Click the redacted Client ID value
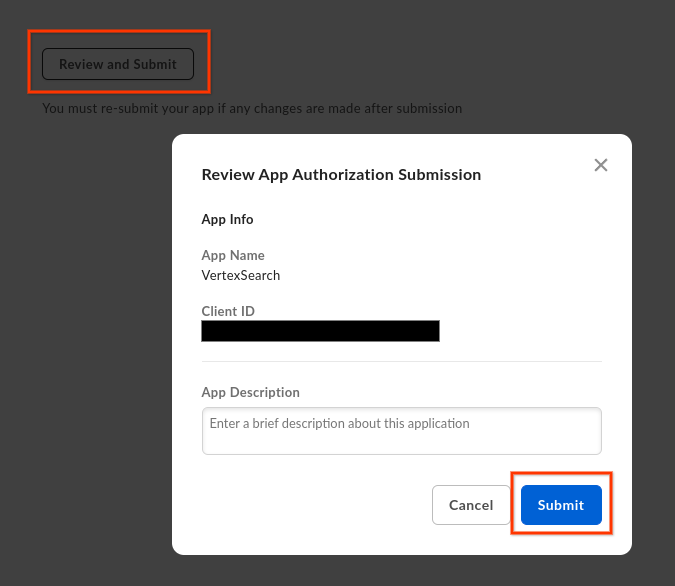The height and width of the screenshot is (586, 675). coord(320,331)
